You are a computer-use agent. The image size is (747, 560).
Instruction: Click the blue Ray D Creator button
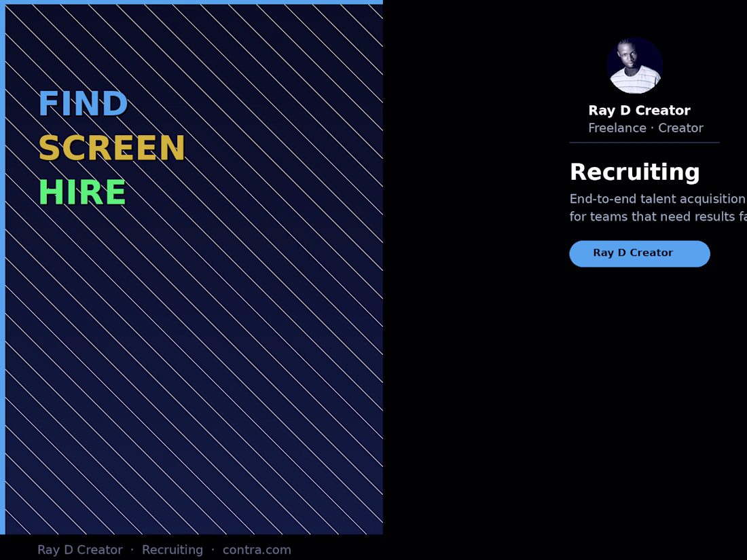[x=639, y=253]
